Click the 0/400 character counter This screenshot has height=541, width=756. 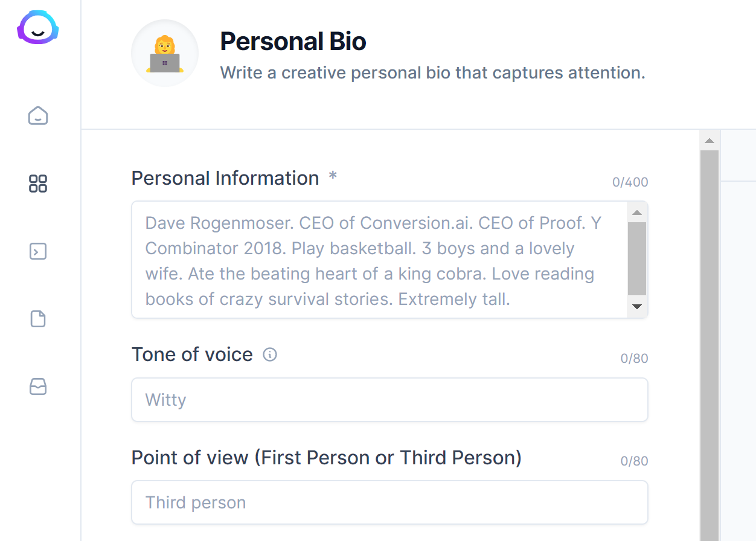tap(630, 182)
